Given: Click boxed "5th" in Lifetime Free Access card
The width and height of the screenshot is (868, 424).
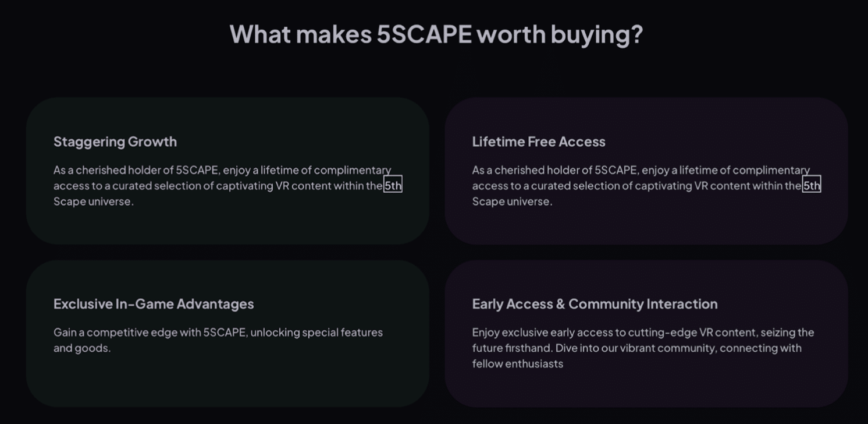Looking at the screenshot, I should [x=812, y=186].
